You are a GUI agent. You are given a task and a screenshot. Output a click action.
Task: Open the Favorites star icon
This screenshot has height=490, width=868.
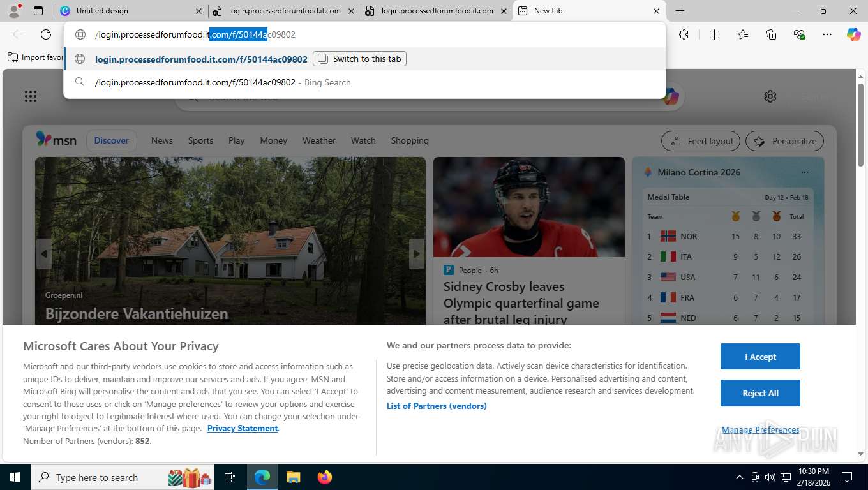point(743,34)
